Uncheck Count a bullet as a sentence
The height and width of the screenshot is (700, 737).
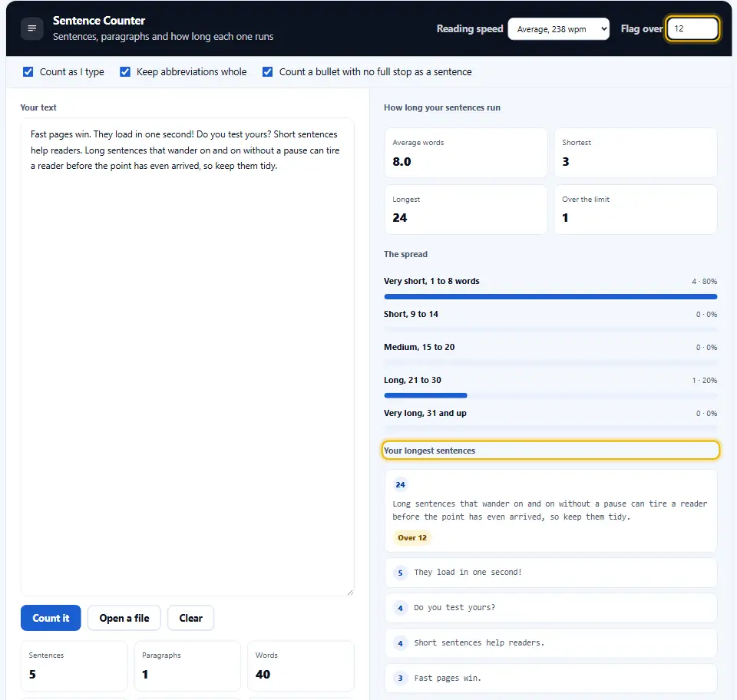point(267,72)
